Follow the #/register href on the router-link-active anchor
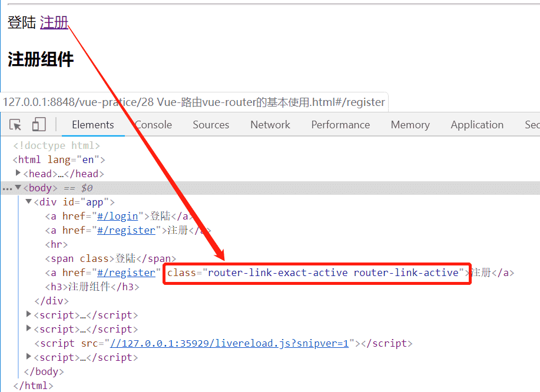 126,273
